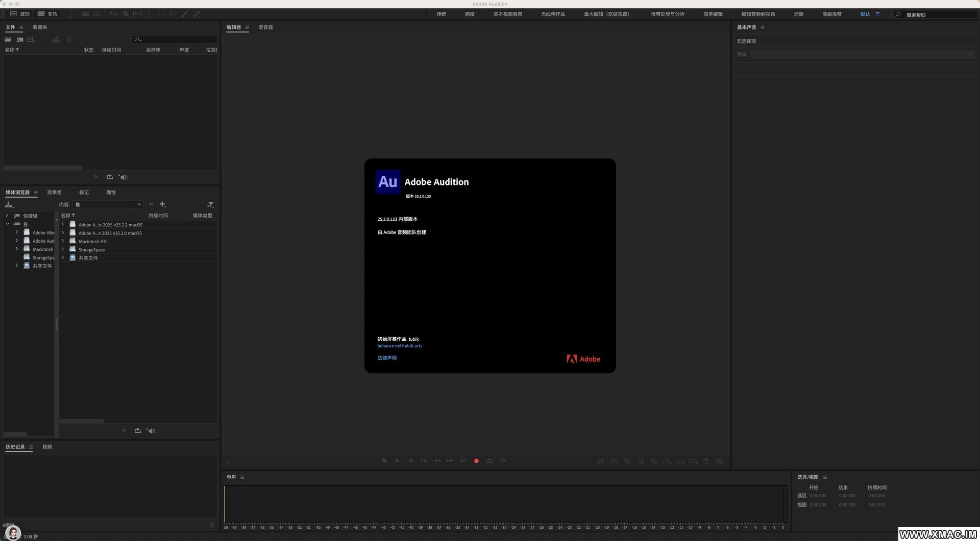Select the Marquee Selection tool
Viewport: 980px width, 541px height.
(161, 14)
